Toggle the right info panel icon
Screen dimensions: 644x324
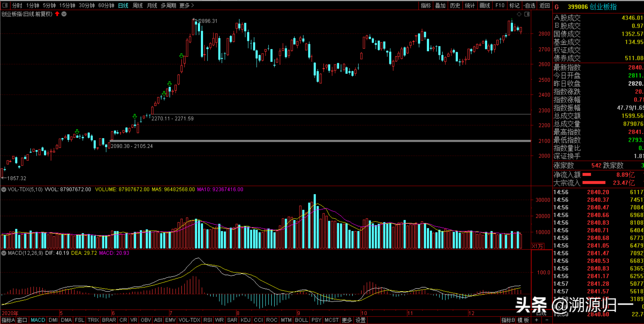[x=527, y=14]
